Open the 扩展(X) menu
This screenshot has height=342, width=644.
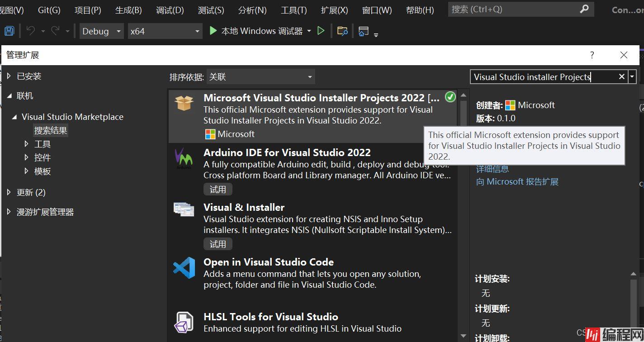pyautogui.click(x=335, y=10)
